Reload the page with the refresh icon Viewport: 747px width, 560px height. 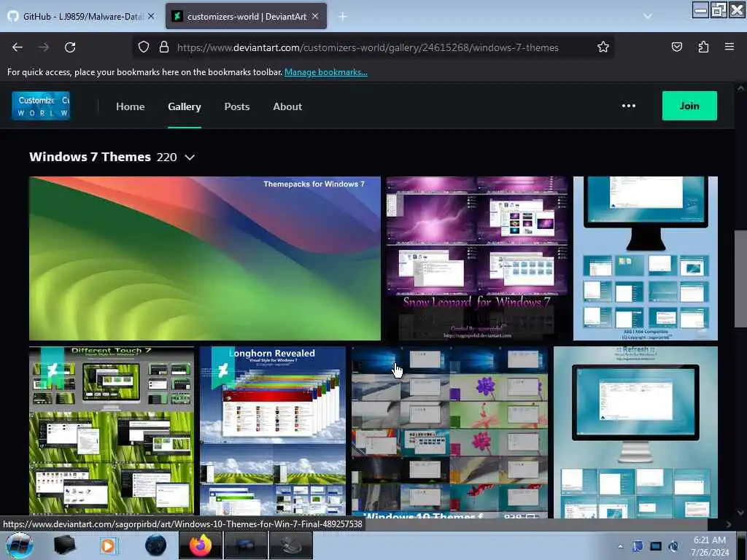point(70,47)
